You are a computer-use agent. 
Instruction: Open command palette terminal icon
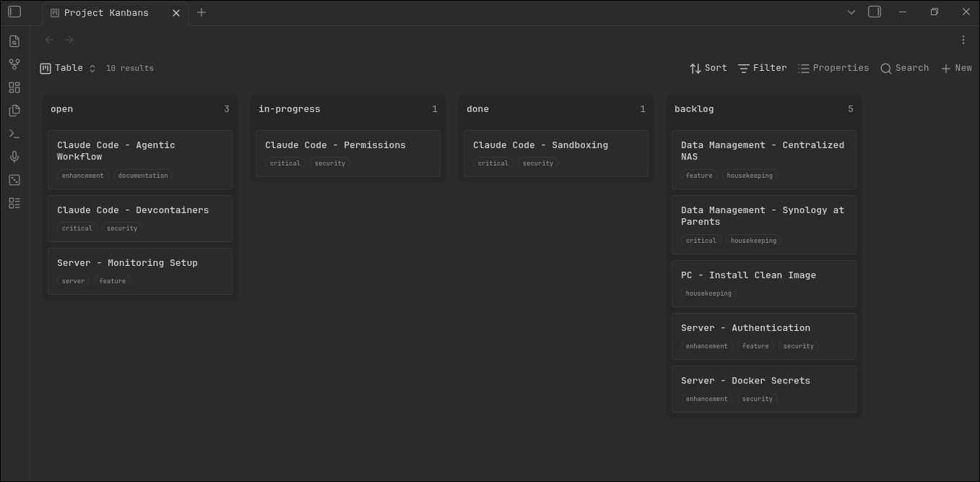point(14,134)
